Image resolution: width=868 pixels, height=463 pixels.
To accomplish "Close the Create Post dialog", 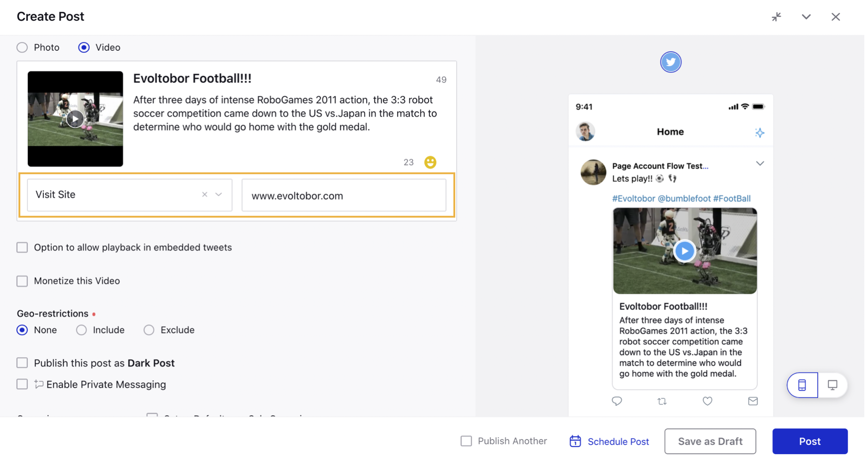I will coord(836,17).
